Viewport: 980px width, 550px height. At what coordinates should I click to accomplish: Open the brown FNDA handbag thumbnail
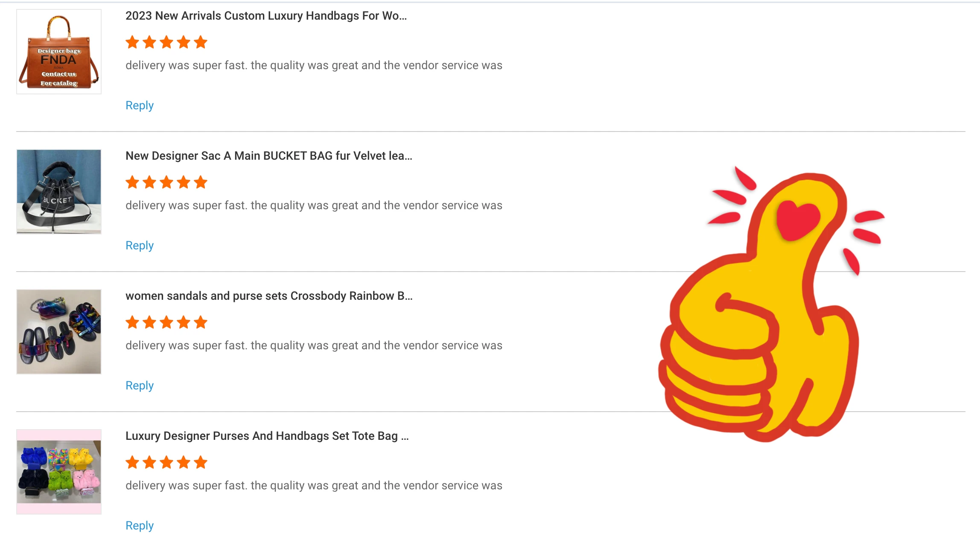pos(59,52)
